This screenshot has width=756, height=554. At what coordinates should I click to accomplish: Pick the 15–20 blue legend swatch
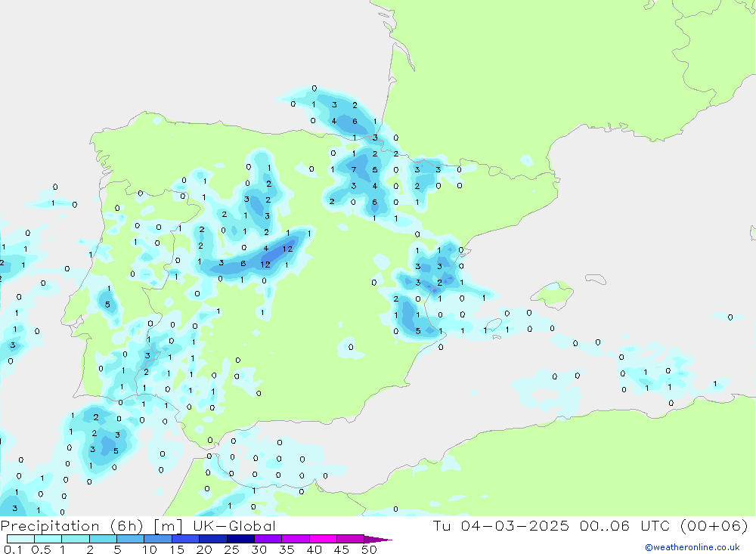(x=186, y=539)
